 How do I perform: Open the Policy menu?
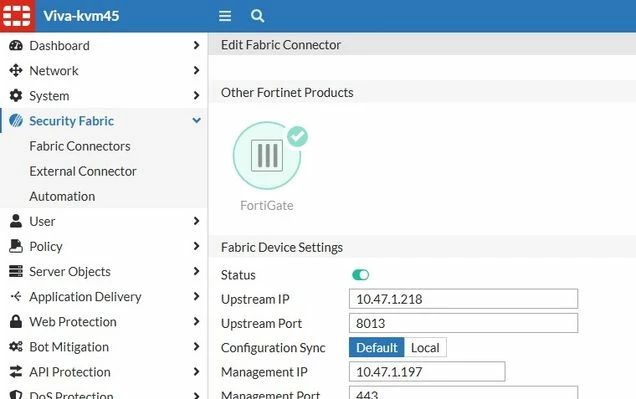[x=46, y=247]
